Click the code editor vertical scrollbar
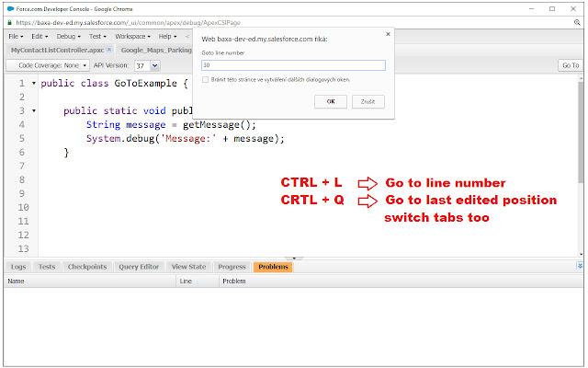This screenshot has height=368, width=588. point(581,132)
